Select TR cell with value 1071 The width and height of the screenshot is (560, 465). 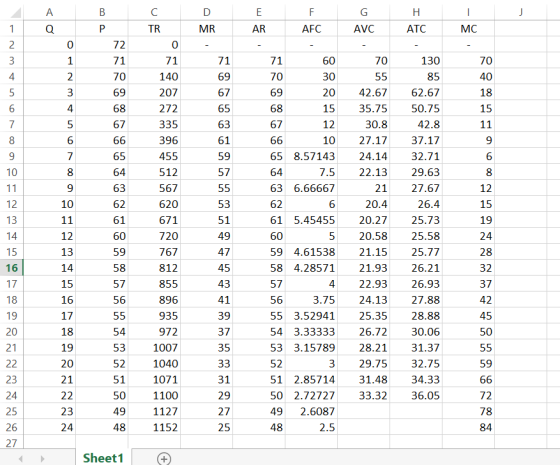coord(154,380)
